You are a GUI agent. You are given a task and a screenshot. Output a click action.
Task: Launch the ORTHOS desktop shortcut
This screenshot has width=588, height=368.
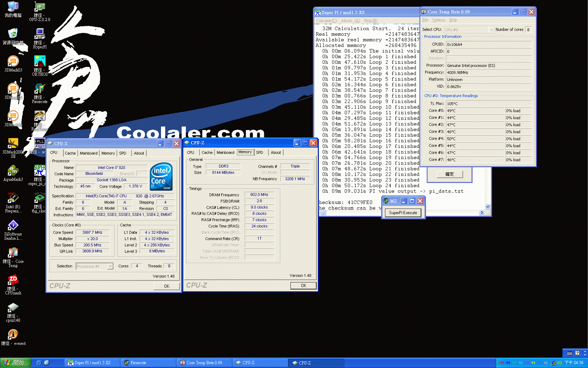click(x=40, y=66)
